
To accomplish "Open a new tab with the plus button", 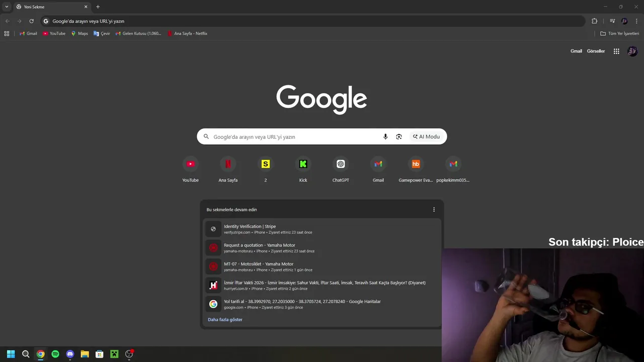I will [x=98, y=7].
